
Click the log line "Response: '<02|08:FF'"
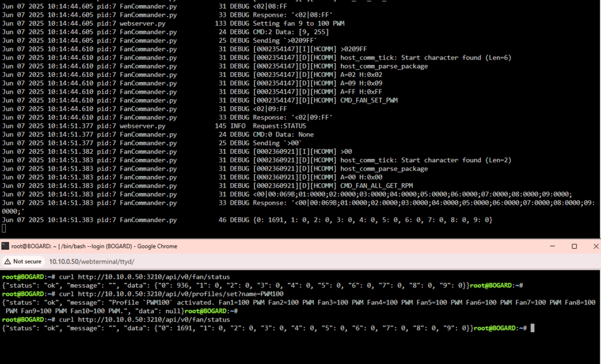tap(293, 14)
